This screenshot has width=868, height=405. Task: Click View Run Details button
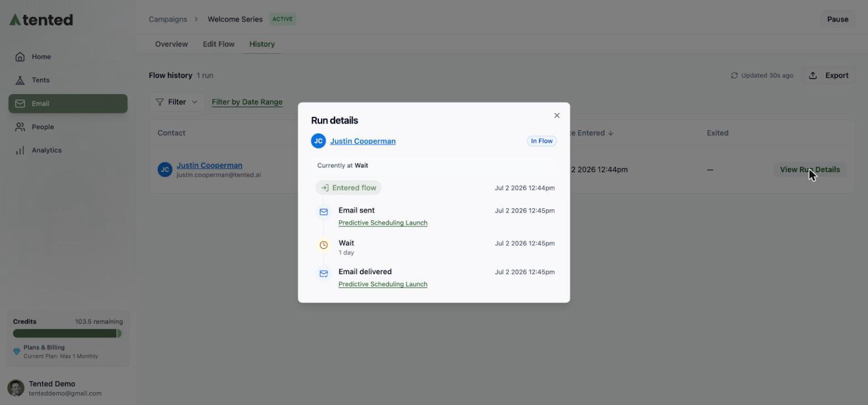coord(810,170)
